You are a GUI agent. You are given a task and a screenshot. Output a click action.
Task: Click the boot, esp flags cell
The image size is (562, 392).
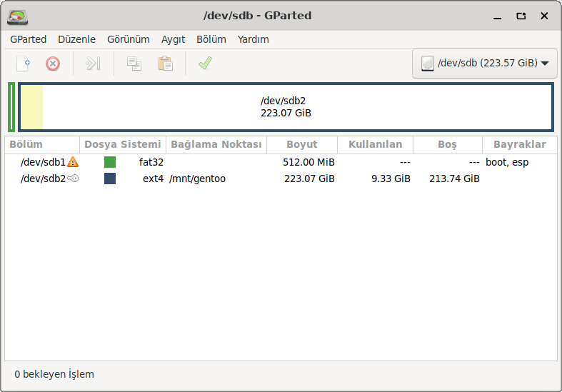(x=507, y=162)
